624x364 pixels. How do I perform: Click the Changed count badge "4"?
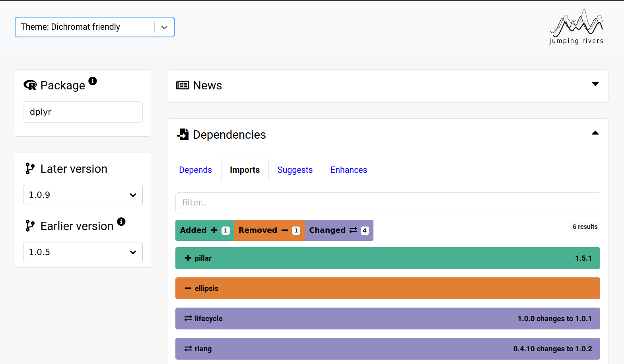coord(365,230)
